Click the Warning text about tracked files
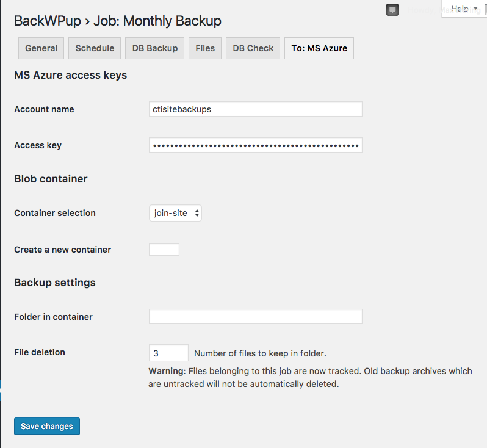Viewport: 487px width, 448px height. (310, 377)
